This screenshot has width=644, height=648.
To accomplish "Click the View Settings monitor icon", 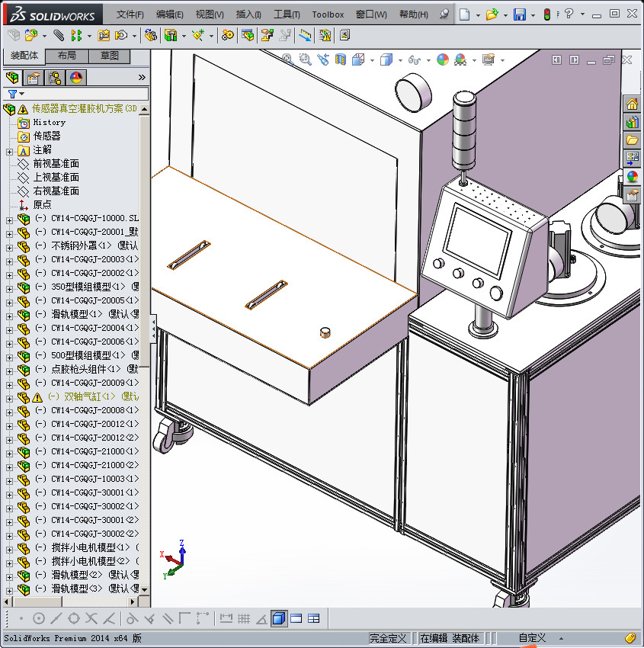I will (489, 60).
